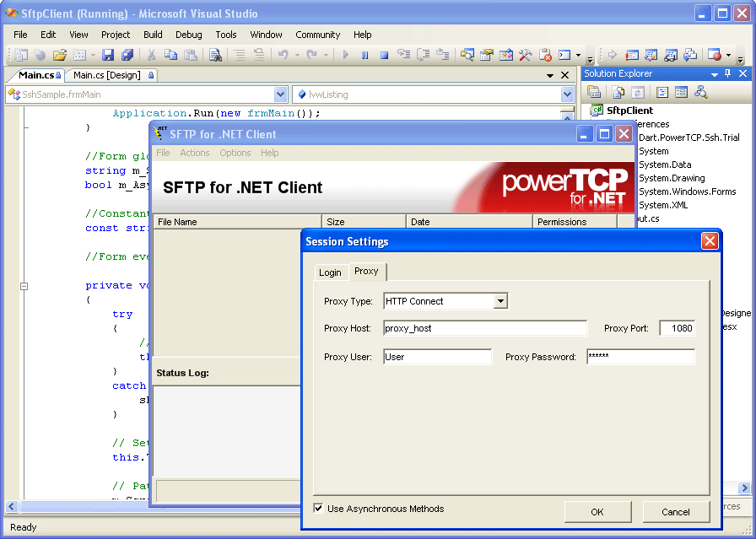This screenshot has width=756, height=539.
Task: Open the lvwListing member dropdown
Action: point(568,94)
